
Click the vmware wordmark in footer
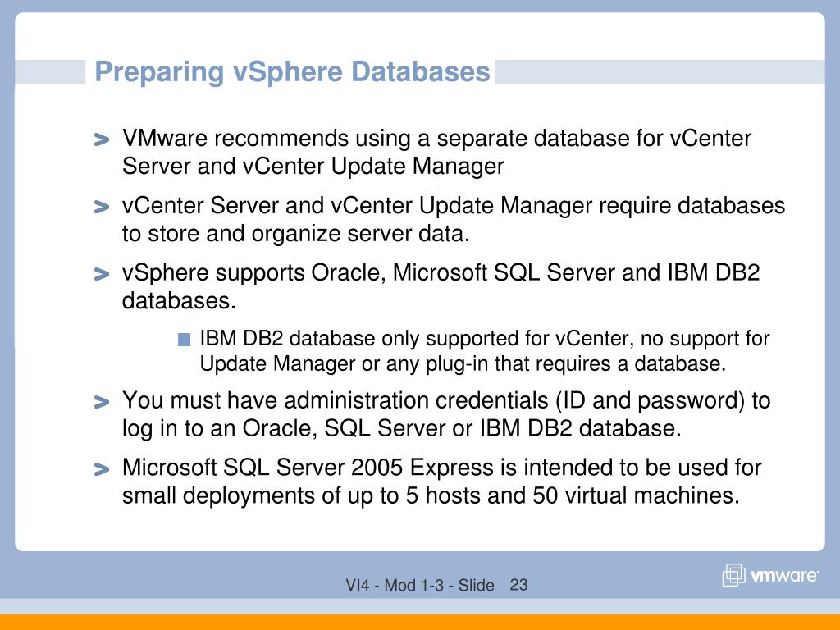(784, 575)
